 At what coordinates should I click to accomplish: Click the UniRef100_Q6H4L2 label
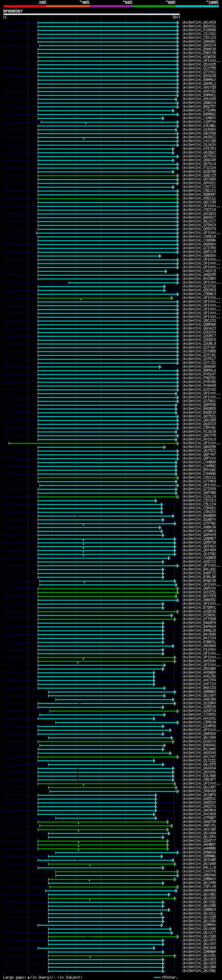point(199,84)
